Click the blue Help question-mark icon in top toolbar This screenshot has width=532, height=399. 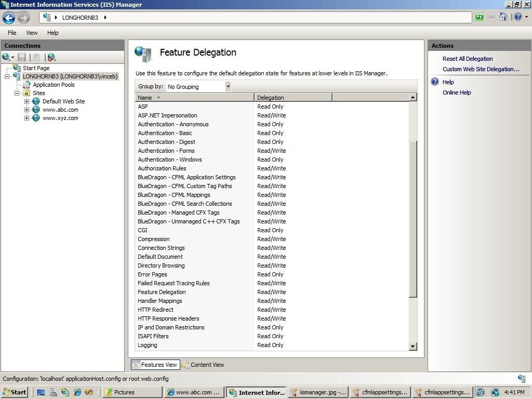pos(518,17)
